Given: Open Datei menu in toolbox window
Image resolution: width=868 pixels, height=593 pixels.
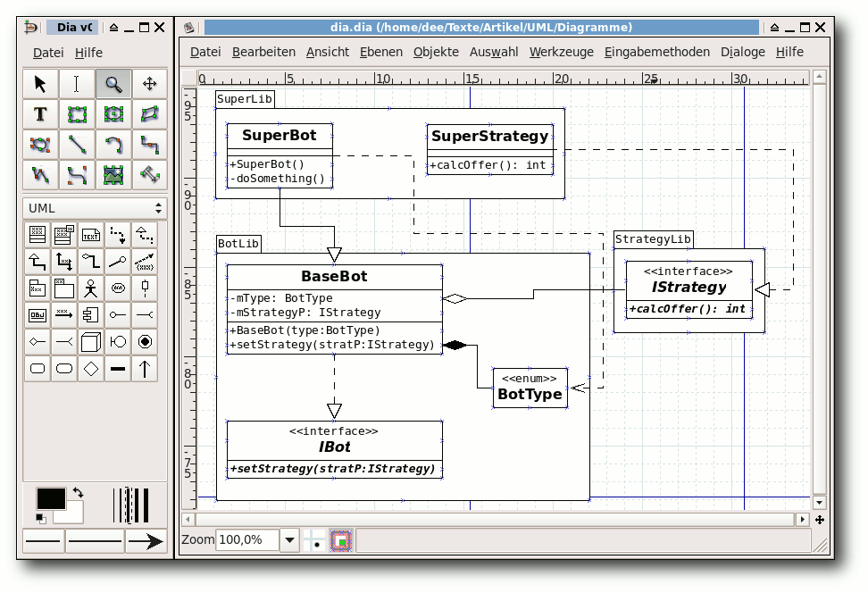Looking at the screenshot, I should pyautogui.click(x=48, y=53).
